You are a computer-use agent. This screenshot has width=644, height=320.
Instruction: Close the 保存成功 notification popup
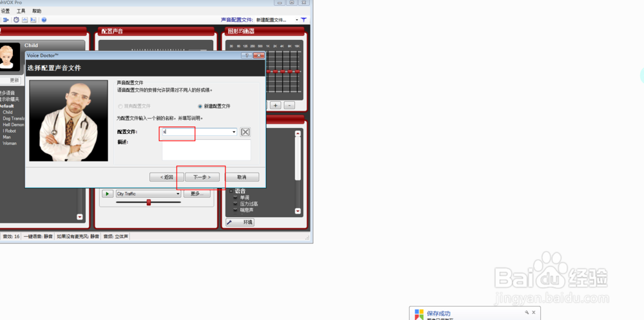(534, 313)
